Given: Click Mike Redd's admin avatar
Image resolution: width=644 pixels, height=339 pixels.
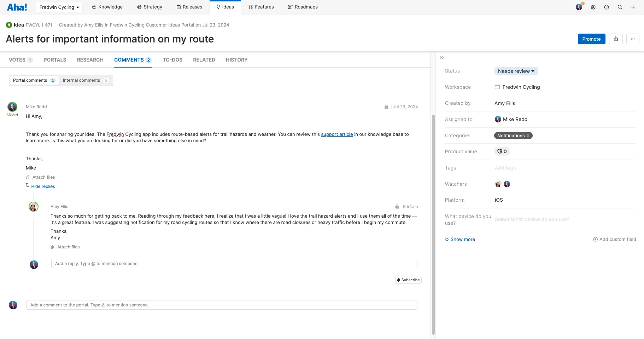Looking at the screenshot, I should [x=12, y=107].
